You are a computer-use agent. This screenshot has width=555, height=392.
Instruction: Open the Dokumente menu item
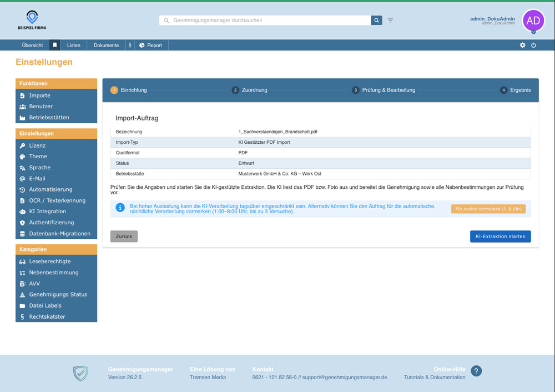(x=106, y=45)
